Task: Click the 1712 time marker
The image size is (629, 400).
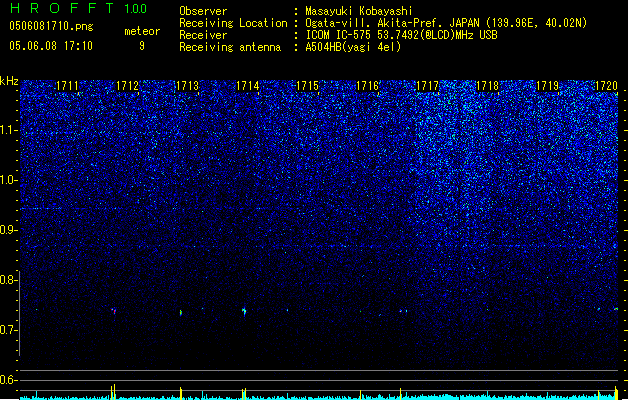Action: coord(127,86)
